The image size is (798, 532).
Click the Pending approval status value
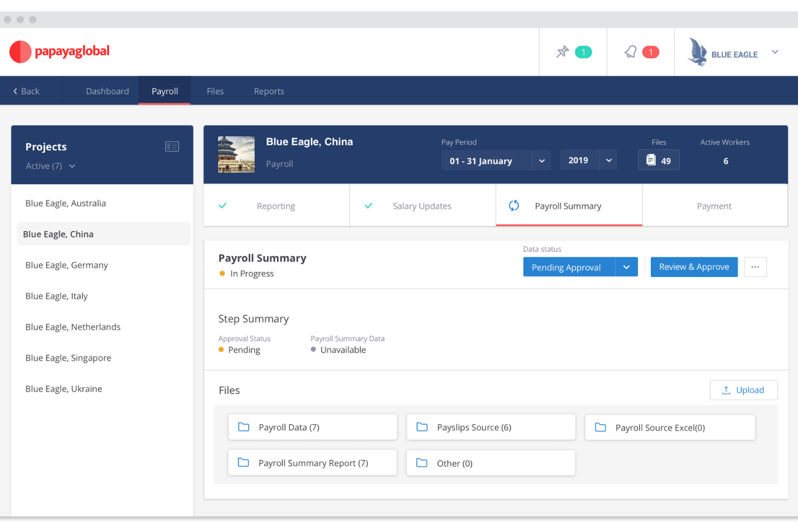(244, 350)
